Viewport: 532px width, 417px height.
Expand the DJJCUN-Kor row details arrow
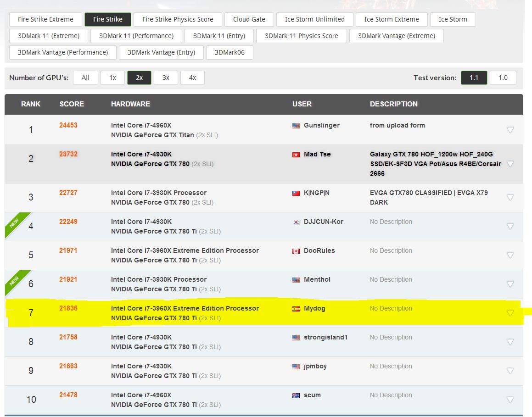pyautogui.click(x=510, y=226)
